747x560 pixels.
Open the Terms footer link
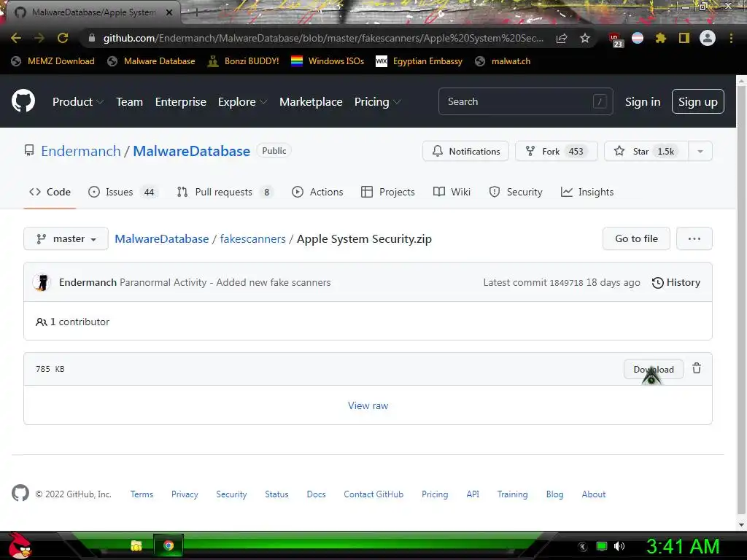click(x=142, y=494)
